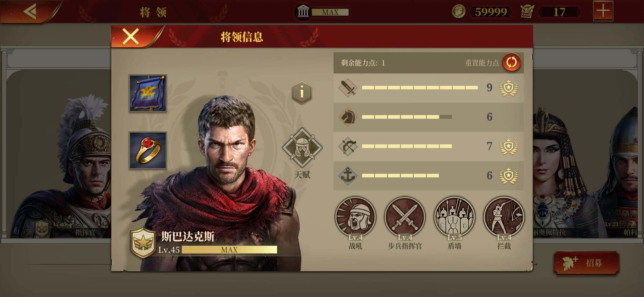Click the 招募 recruit button
The image size is (644, 297).
click(586, 263)
